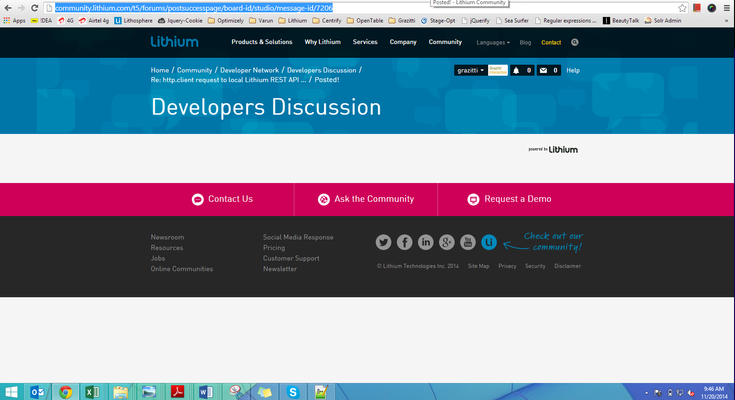Open the Lithium bookmark folder

292,21
